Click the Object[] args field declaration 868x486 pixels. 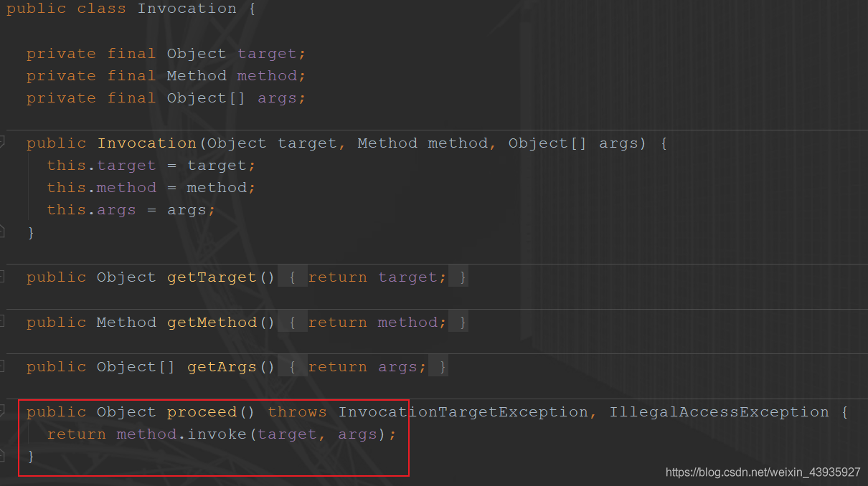click(x=276, y=98)
